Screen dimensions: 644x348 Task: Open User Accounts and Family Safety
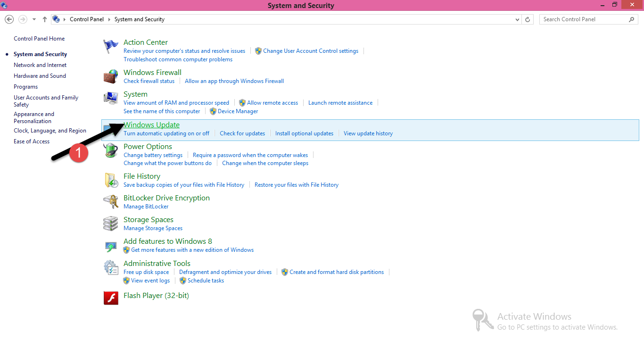(x=46, y=101)
